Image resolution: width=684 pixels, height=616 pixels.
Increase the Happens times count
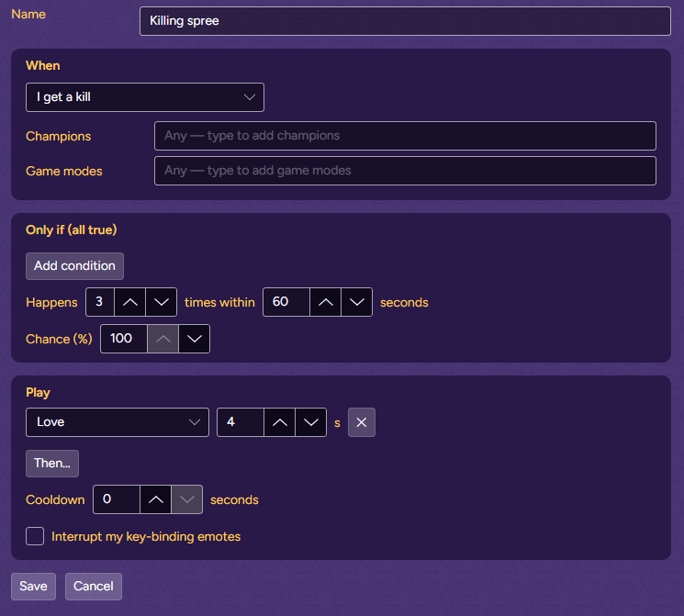tap(130, 302)
